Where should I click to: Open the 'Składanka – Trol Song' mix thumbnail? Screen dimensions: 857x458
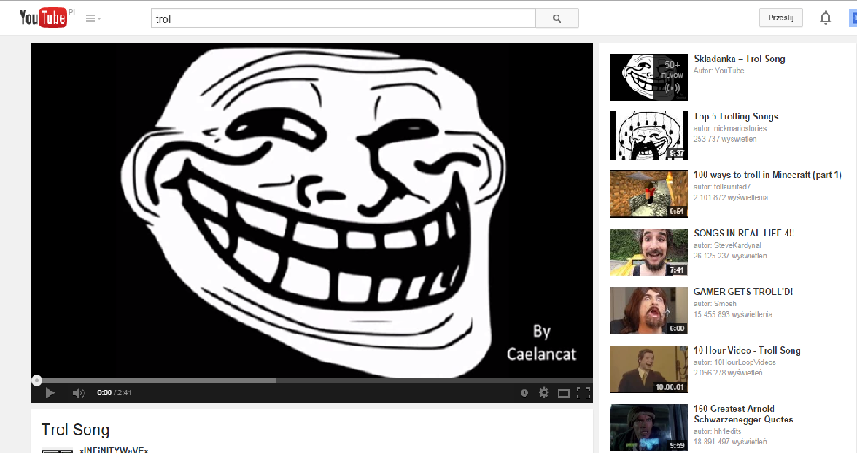coord(649,77)
